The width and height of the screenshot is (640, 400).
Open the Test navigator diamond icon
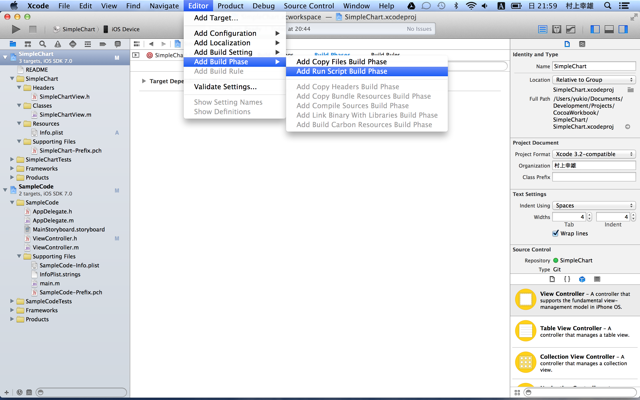coord(73,44)
